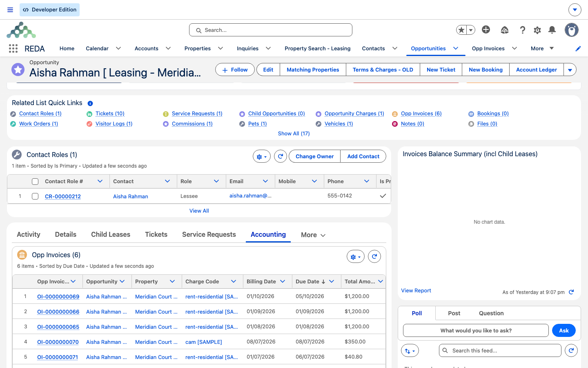
Task: Open the top-right circular dropdown arrow
Action: [x=575, y=10]
